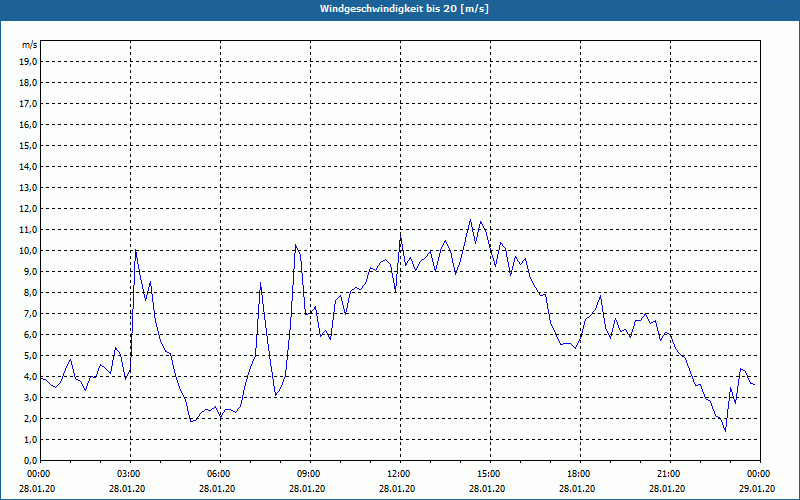Select the '19,0' y-axis label

tap(28, 62)
